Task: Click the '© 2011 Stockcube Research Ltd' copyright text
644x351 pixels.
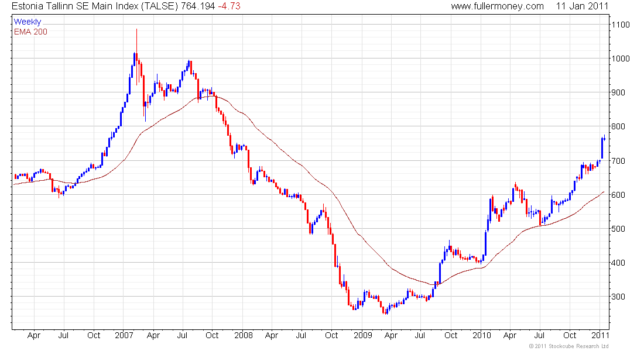Action: pyautogui.click(x=569, y=346)
